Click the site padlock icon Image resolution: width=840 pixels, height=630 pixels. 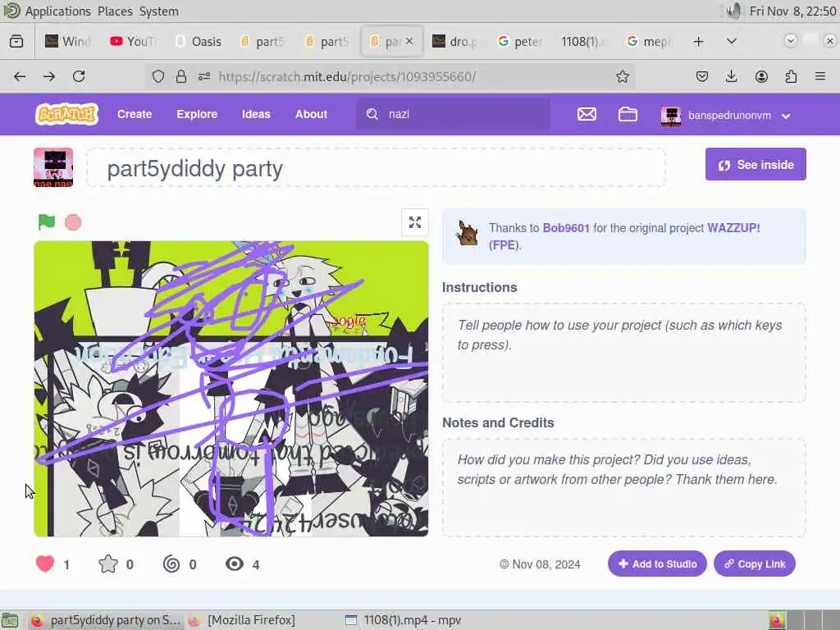tap(181, 76)
